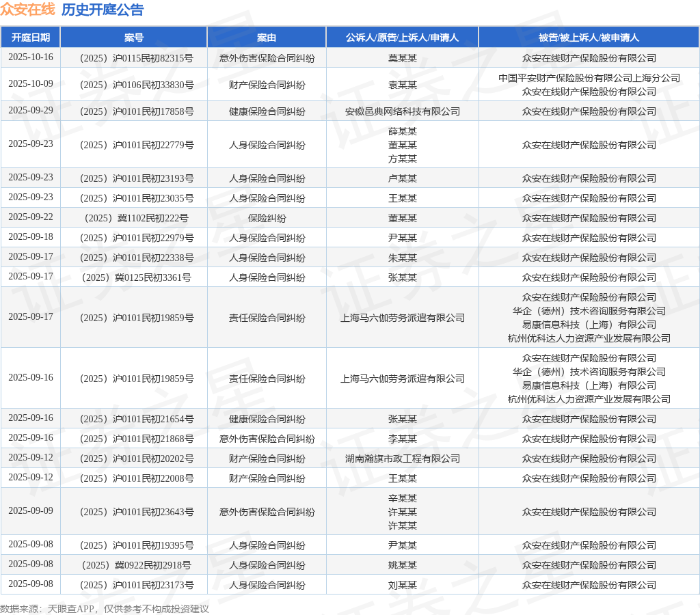
Task: Click the 开庭日期 column header
Action: (x=30, y=38)
